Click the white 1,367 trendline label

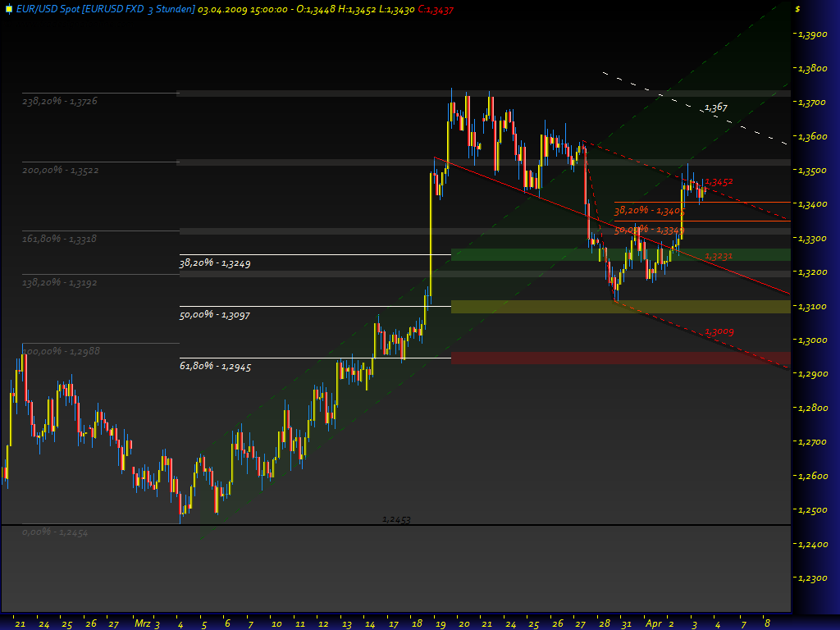(715, 107)
